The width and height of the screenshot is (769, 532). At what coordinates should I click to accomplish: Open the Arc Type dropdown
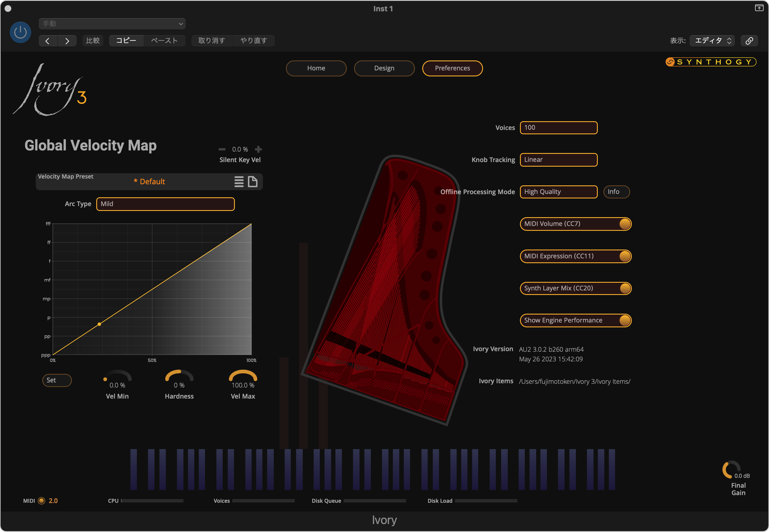pos(165,204)
